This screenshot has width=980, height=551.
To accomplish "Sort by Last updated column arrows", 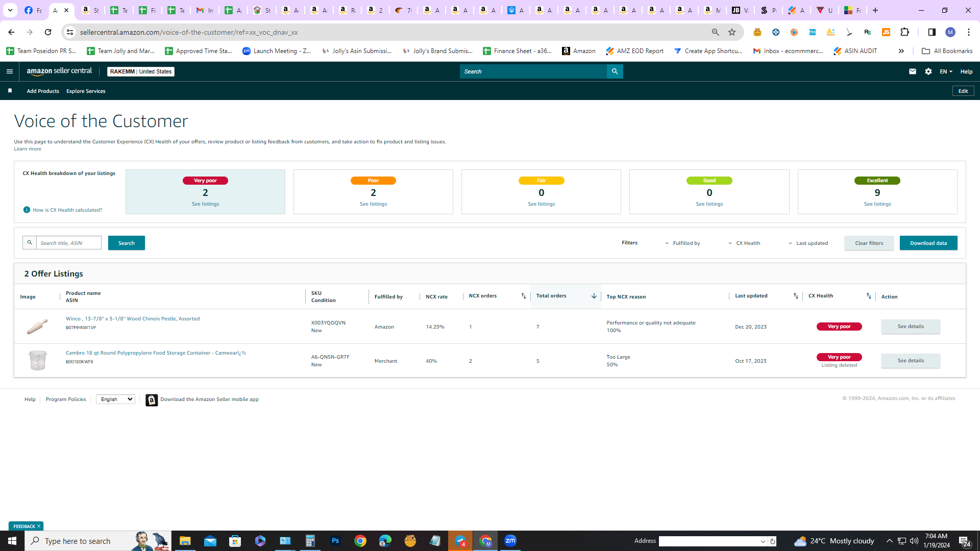I will (796, 296).
